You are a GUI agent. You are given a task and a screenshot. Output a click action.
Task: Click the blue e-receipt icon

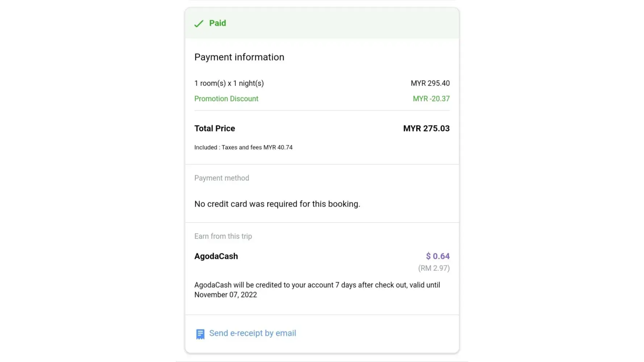[200, 334]
